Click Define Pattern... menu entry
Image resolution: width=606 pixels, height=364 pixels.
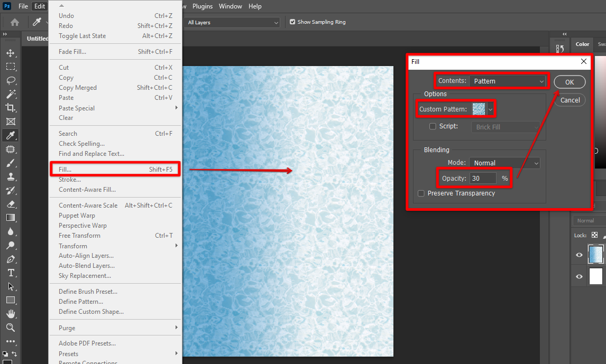81,302
